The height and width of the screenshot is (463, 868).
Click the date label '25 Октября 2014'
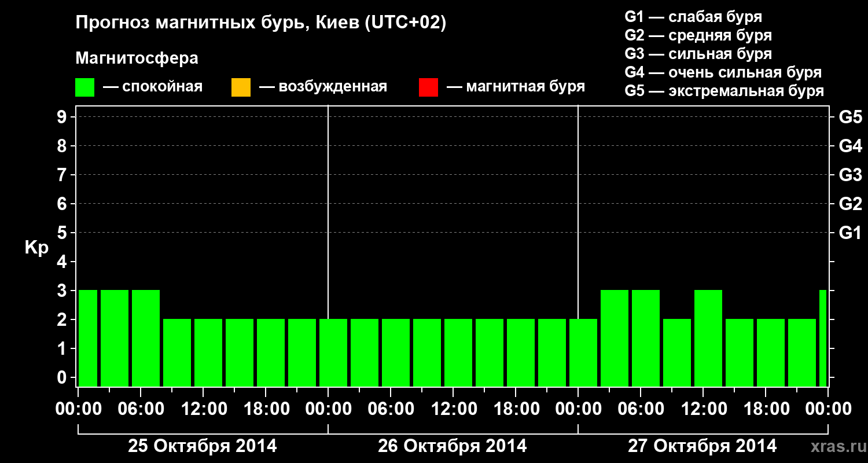click(203, 446)
